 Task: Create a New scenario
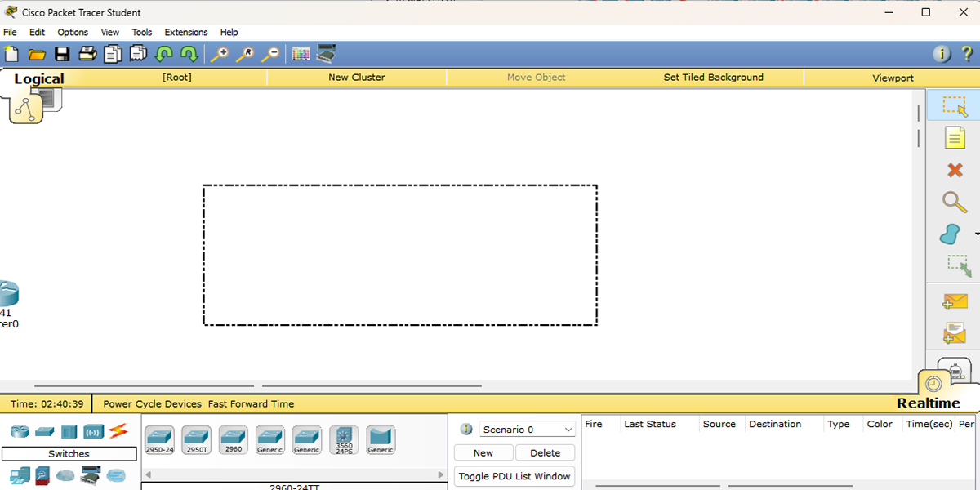pos(483,453)
